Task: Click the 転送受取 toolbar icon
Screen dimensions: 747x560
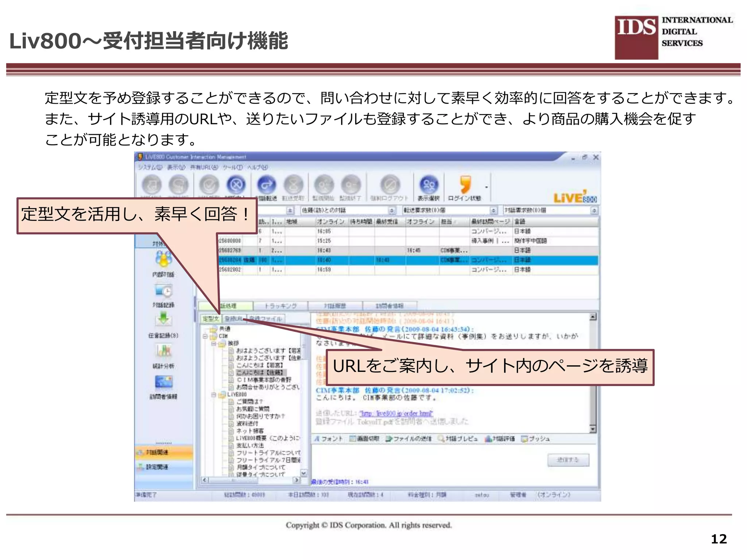Action: (294, 184)
